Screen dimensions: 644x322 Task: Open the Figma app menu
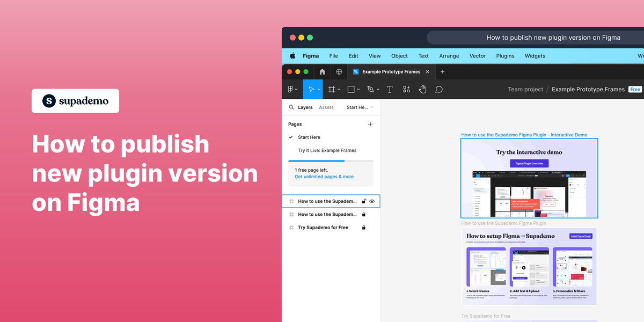[x=311, y=56]
